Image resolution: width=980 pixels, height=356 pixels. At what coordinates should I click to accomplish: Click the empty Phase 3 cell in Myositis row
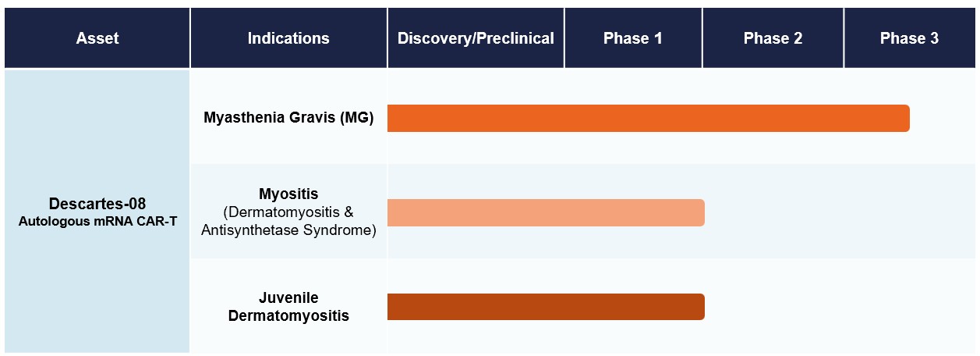(x=909, y=212)
